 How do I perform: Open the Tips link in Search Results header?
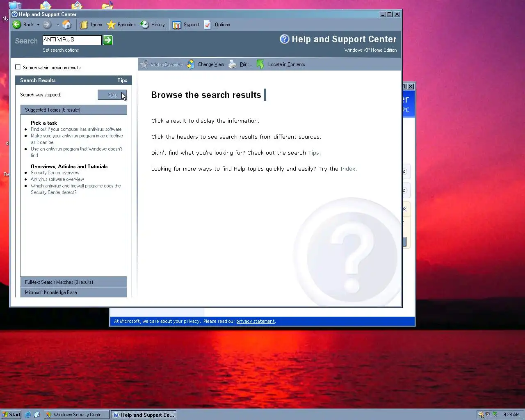click(x=122, y=80)
